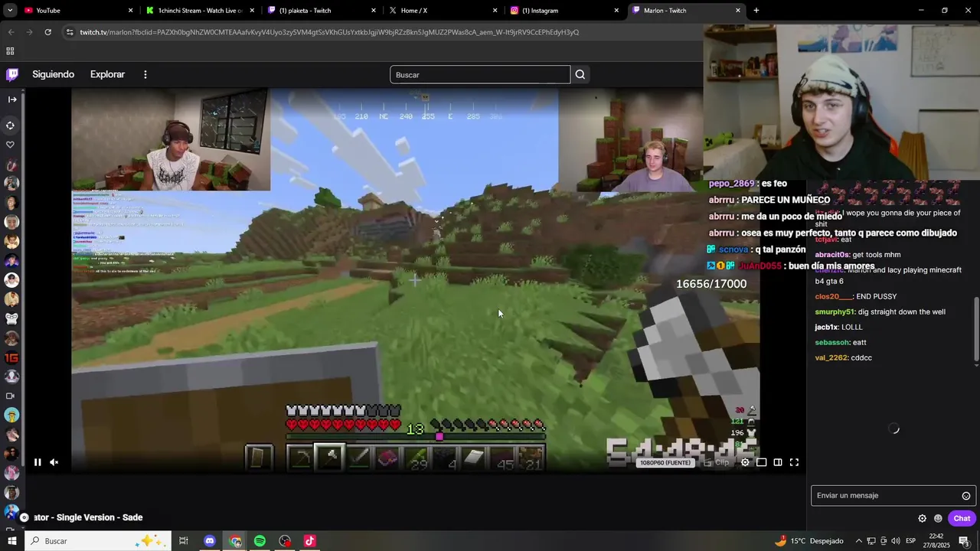Switch to the plaketa - Twitch tab

coord(322,11)
